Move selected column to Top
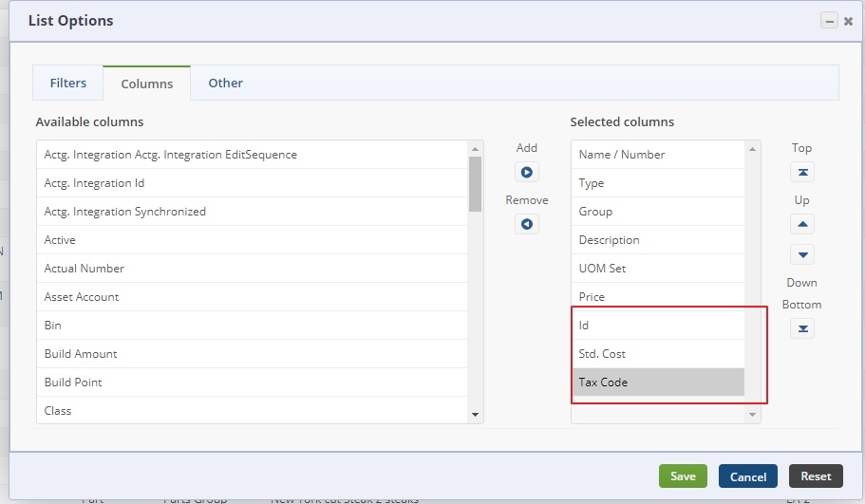Screen dimensions: 865x504 tap(802, 173)
